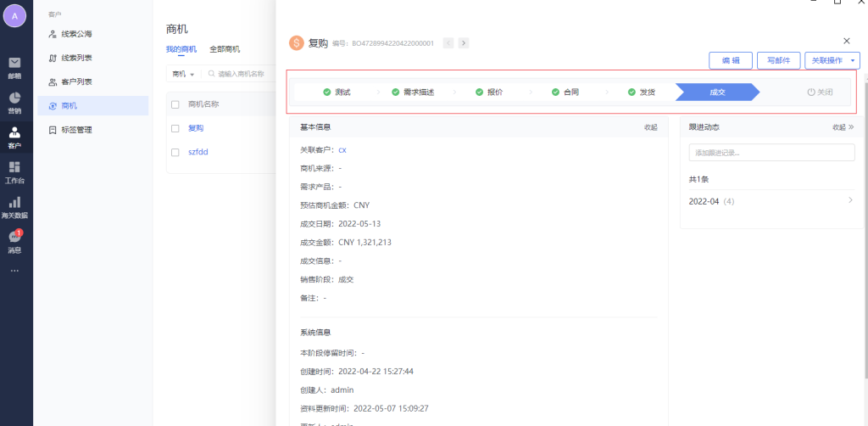Expand the 2022-04 follow-up record group

coord(850,201)
